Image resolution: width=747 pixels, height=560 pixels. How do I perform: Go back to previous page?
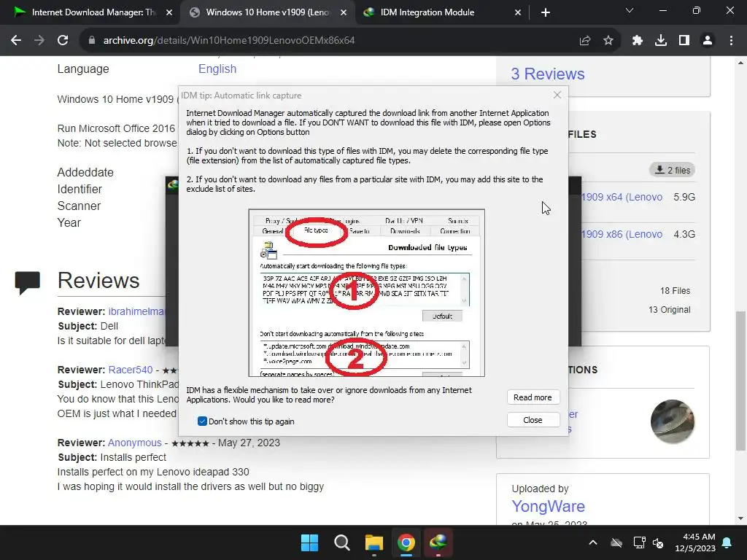[16, 41]
